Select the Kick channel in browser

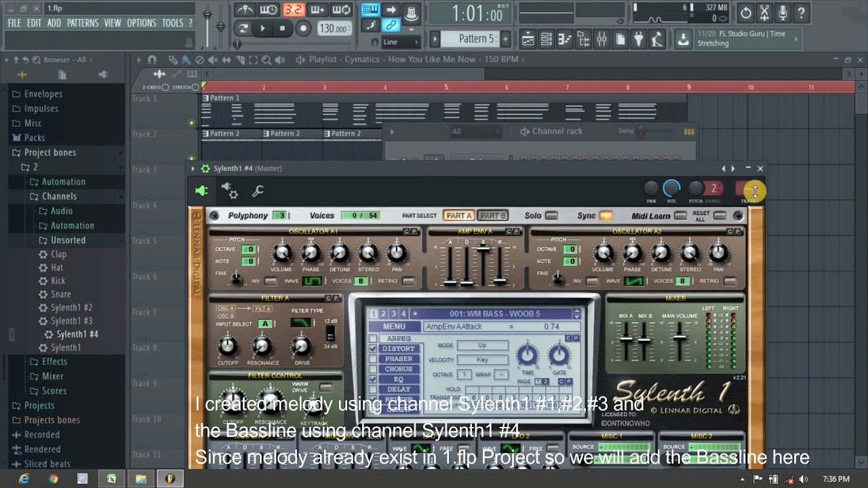coord(58,281)
